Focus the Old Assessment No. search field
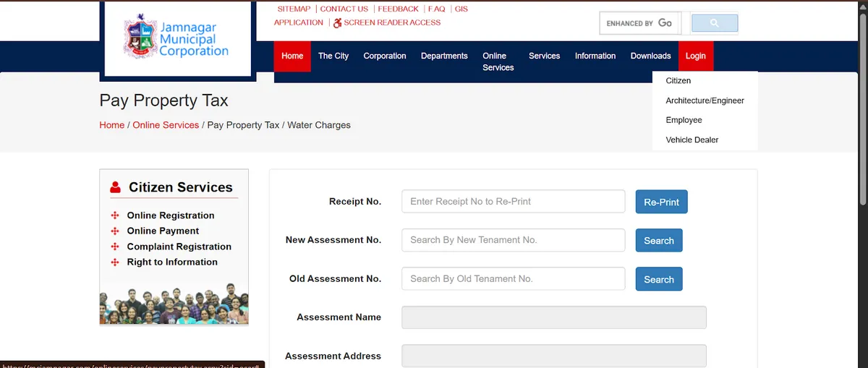Image resolution: width=868 pixels, height=368 pixels. [513, 279]
